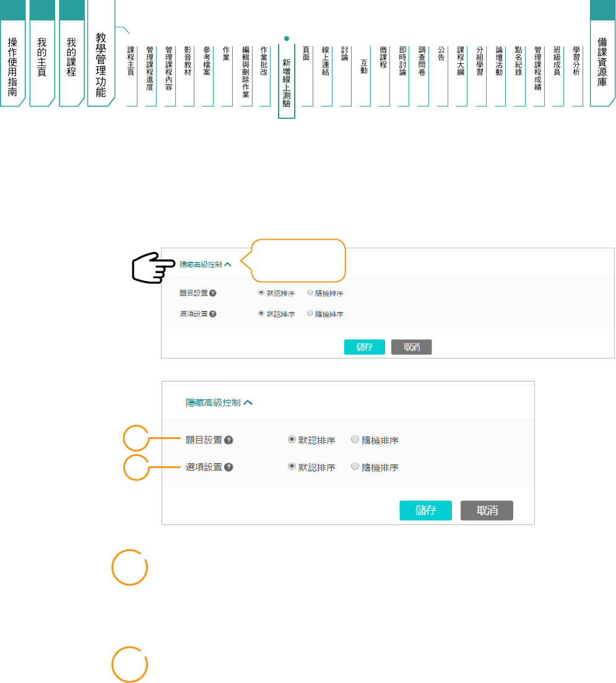The width and height of the screenshot is (616, 683).
Task: Click the 選項設置 label in enlarged panel
Action: (x=204, y=467)
